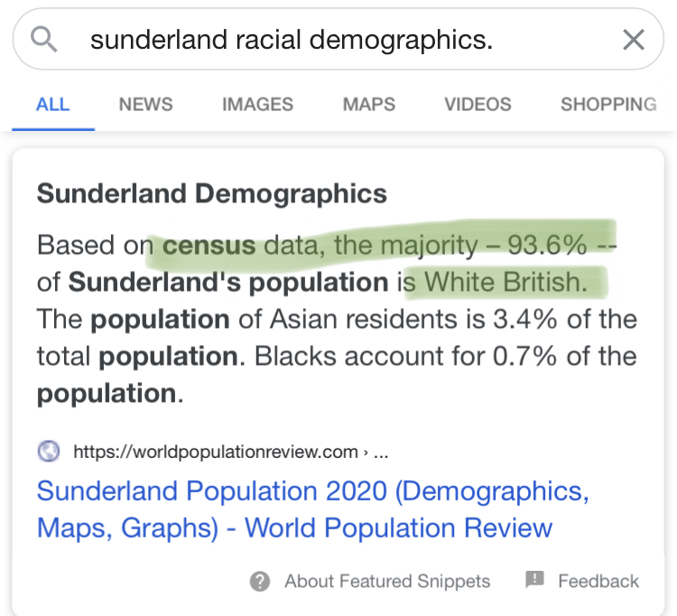Click the 'Sunderland Demographics' snippet heading

[211, 193]
